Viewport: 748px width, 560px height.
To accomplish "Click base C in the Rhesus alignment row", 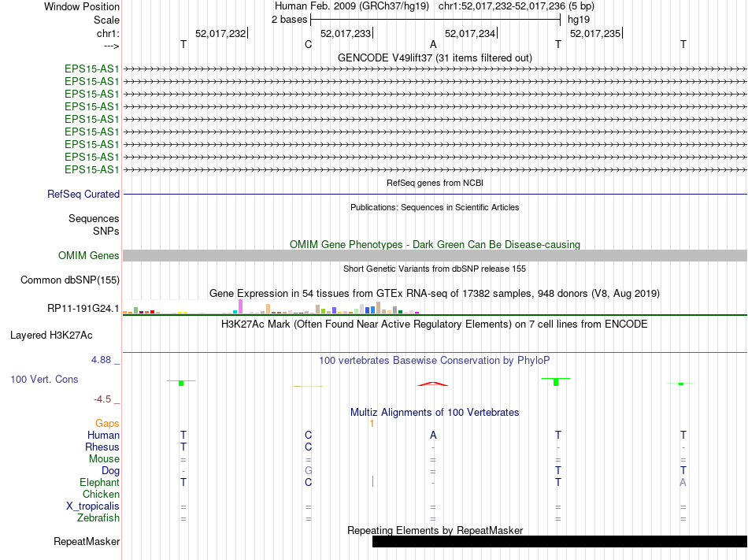I will 308,447.
